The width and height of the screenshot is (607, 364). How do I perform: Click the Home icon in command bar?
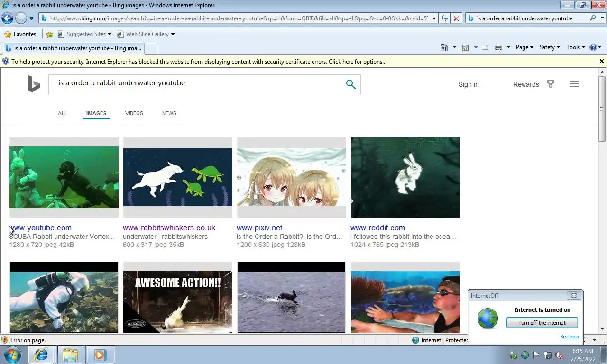point(444,47)
